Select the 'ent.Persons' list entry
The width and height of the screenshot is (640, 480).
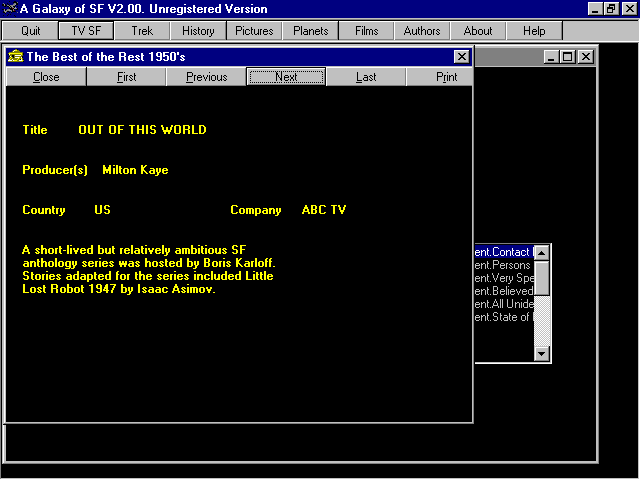(503, 265)
